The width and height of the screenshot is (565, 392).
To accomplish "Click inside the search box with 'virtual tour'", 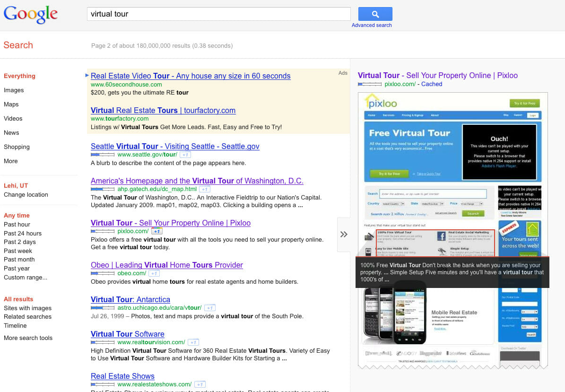I will [x=219, y=14].
